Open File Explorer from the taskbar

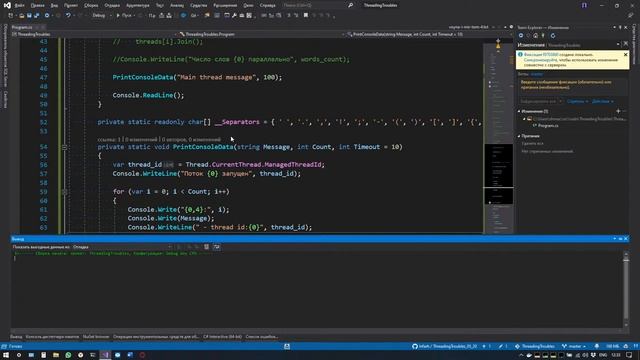pyautogui.click(x=56, y=355)
